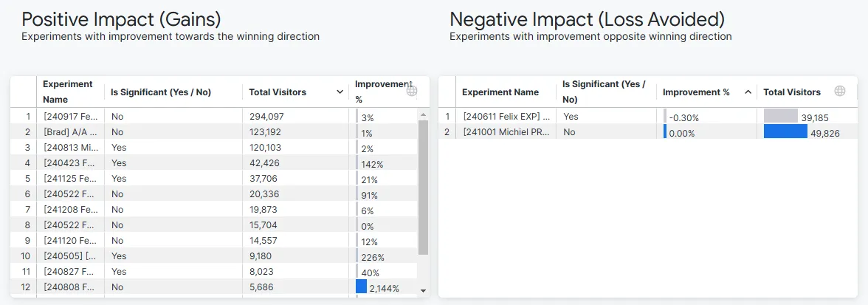
Task: Toggle Total Visitors descending sort arrow
Action: click(340, 92)
